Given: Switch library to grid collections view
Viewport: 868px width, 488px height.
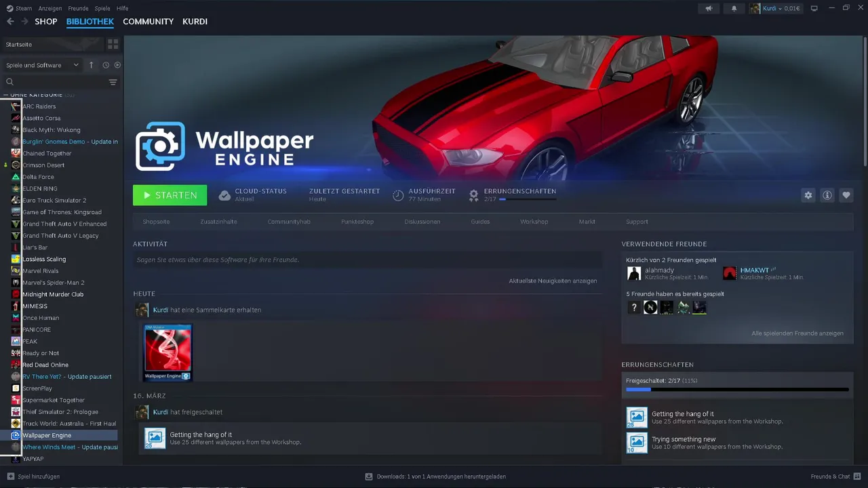Looking at the screenshot, I should (x=113, y=44).
